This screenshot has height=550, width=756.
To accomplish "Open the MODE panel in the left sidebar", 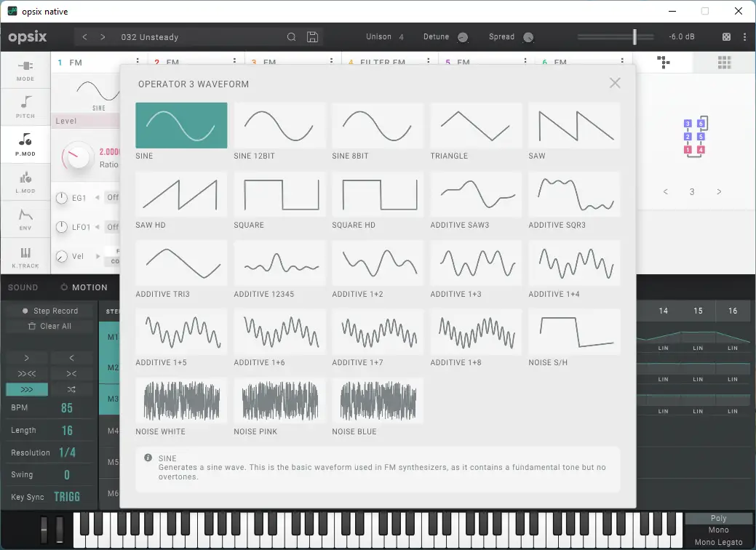I will point(25,71).
